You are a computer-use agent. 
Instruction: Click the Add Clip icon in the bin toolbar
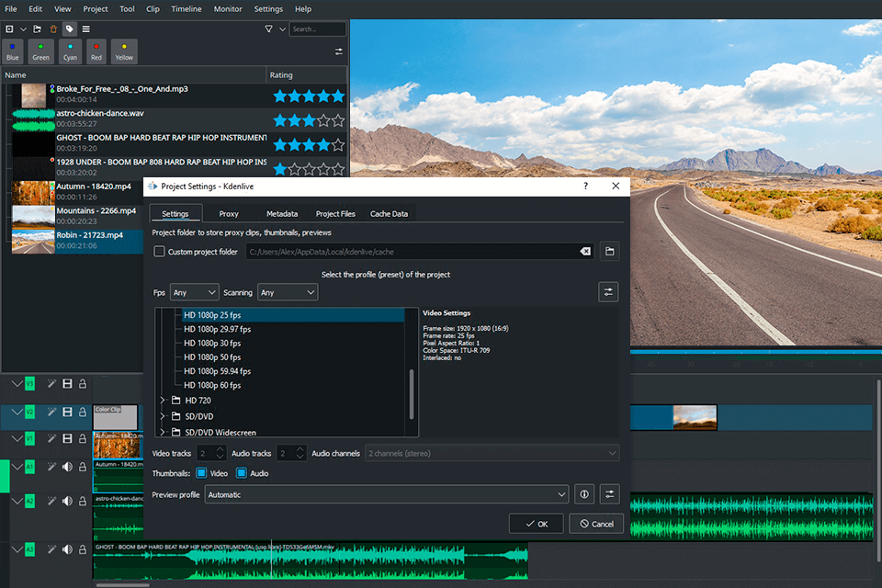point(9,28)
